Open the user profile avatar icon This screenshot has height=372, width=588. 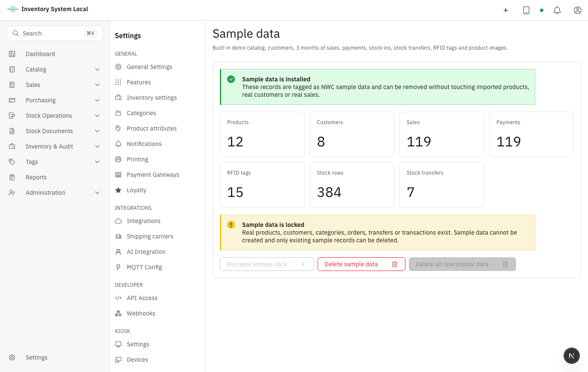[578, 10]
